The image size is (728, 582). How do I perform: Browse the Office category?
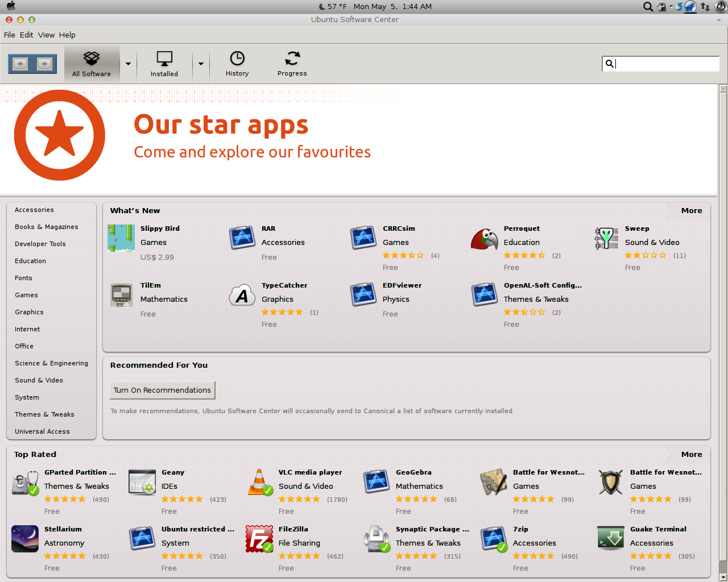24,346
